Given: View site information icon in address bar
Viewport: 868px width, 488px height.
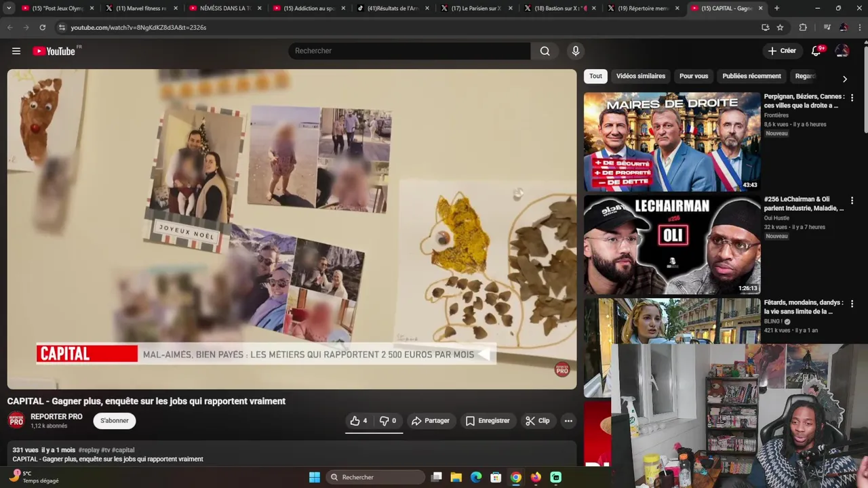Looking at the screenshot, I should click(62, 27).
